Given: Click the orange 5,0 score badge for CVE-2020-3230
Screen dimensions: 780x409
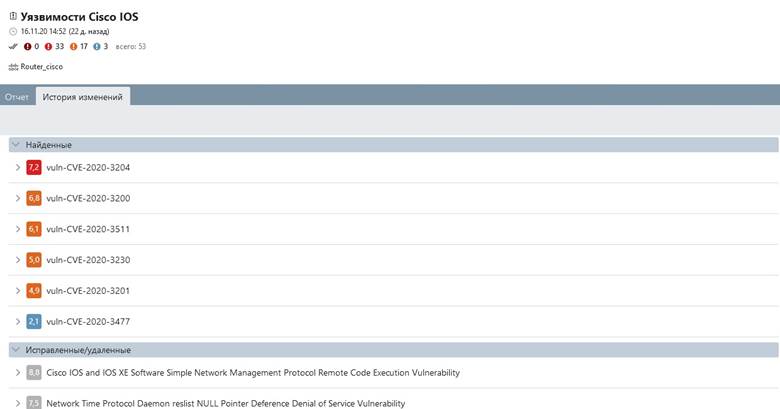Looking at the screenshot, I should tap(34, 260).
